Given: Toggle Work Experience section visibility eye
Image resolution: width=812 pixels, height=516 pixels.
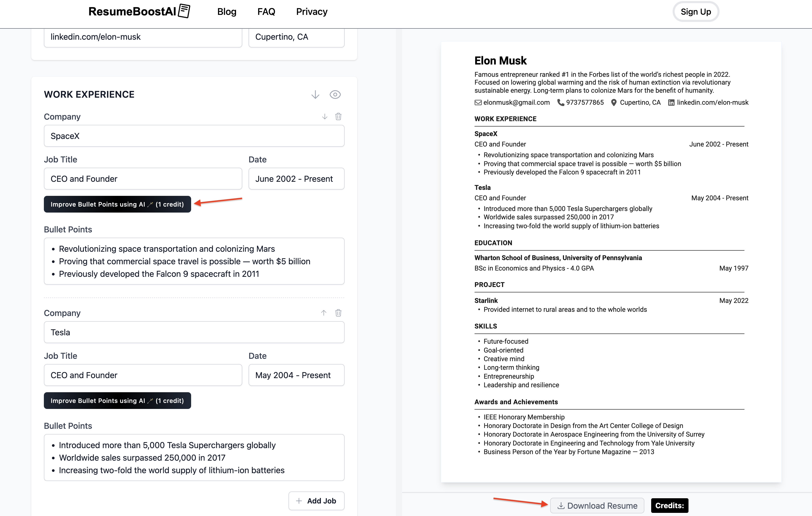Looking at the screenshot, I should click(335, 95).
